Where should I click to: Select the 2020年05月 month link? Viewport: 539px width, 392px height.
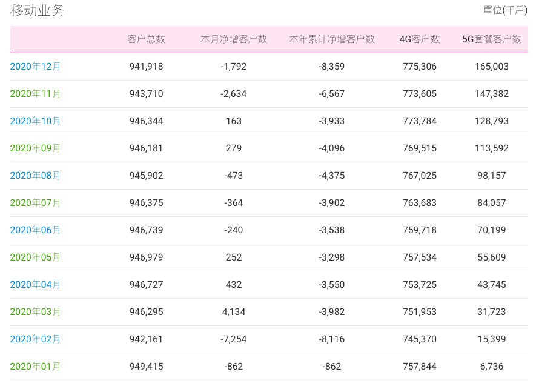coord(35,257)
